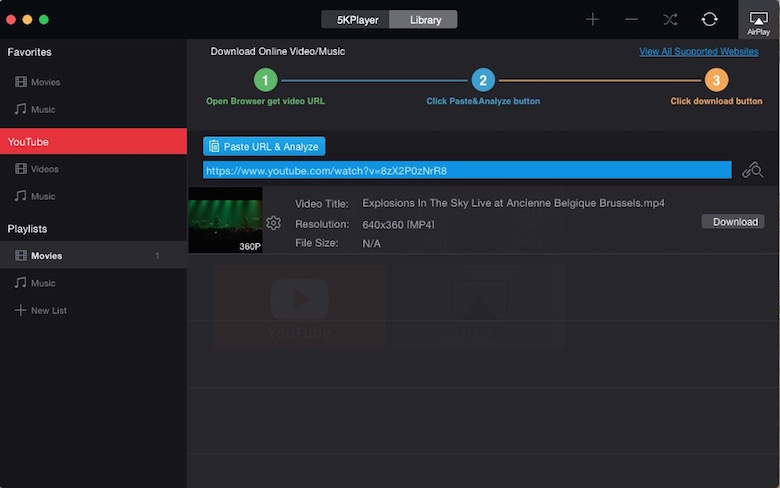Select the YouTube sidebar section

[94, 141]
